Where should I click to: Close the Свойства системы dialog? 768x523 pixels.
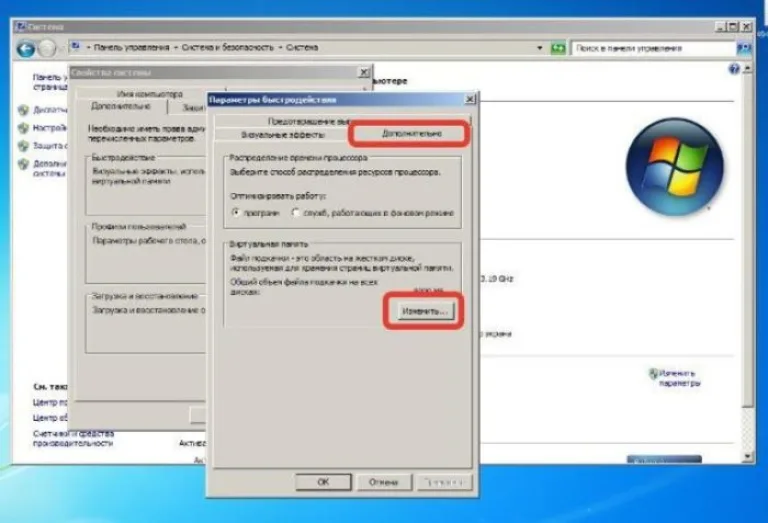click(x=364, y=72)
